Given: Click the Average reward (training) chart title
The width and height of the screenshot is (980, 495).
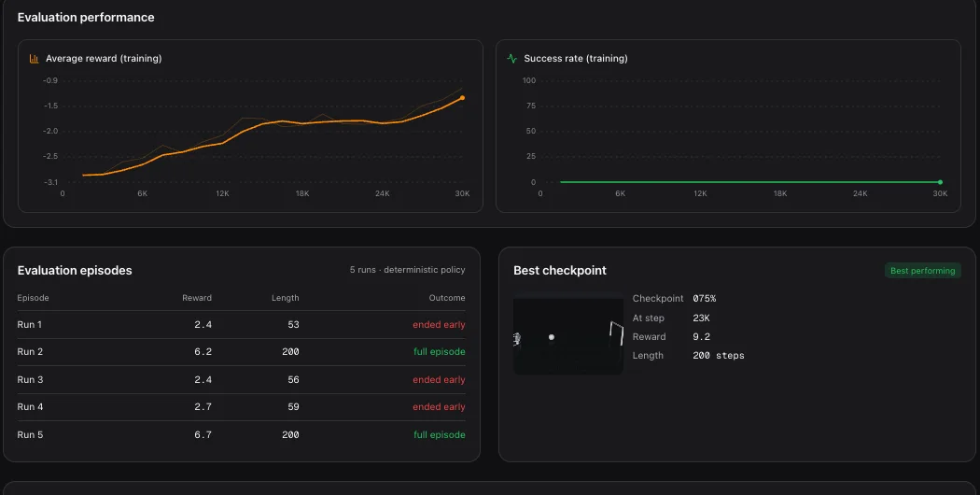Looking at the screenshot, I should [x=104, y=59].
